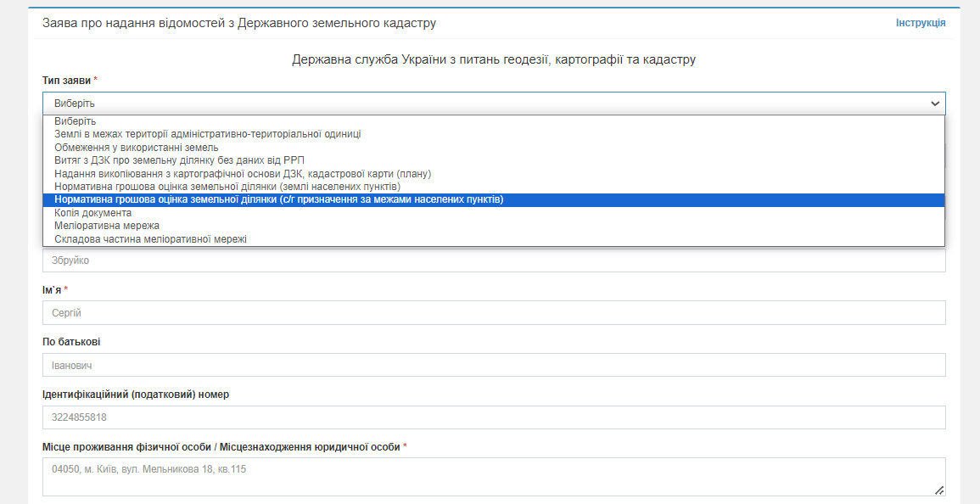
Task: Open the Інструкція link
Action: (x=920, y=23)
